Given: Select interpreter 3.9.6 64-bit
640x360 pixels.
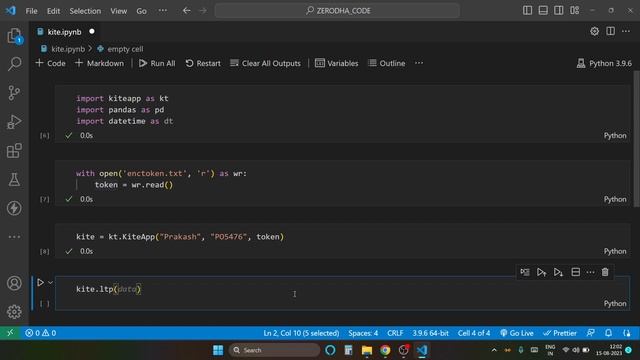Looking at the screenshot, I should (x=430, y=333).
